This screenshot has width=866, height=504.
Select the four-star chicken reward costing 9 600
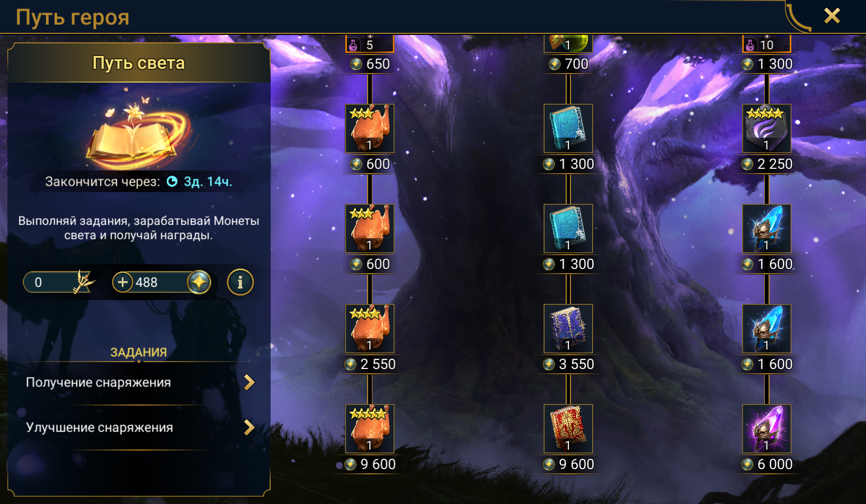point(370,429)
